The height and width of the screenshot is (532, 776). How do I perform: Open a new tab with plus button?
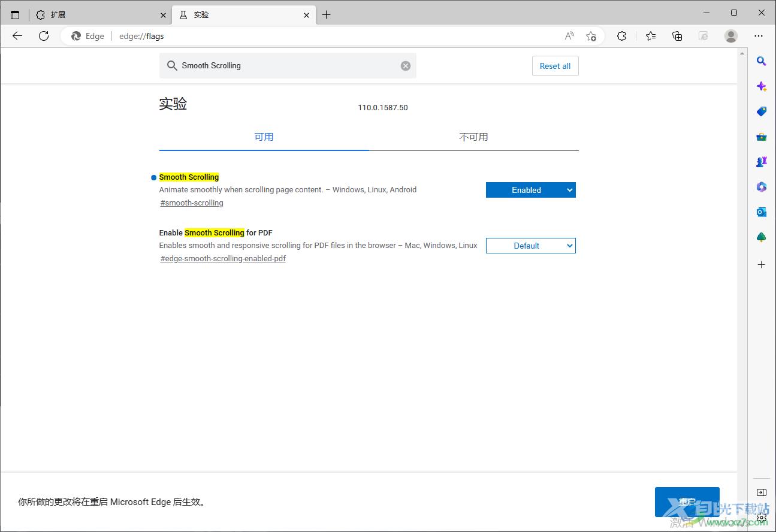[x=326, y=15]
